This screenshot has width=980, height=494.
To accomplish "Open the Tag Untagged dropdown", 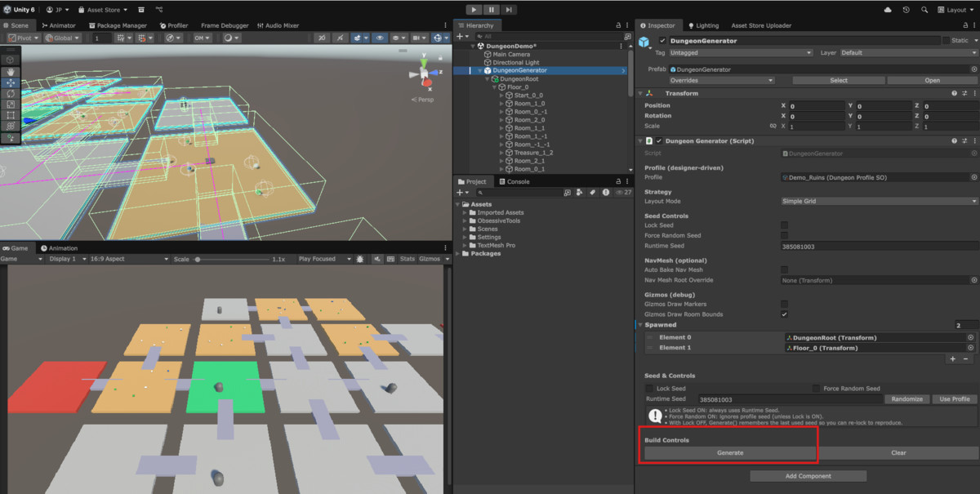I will coord(740,52).
